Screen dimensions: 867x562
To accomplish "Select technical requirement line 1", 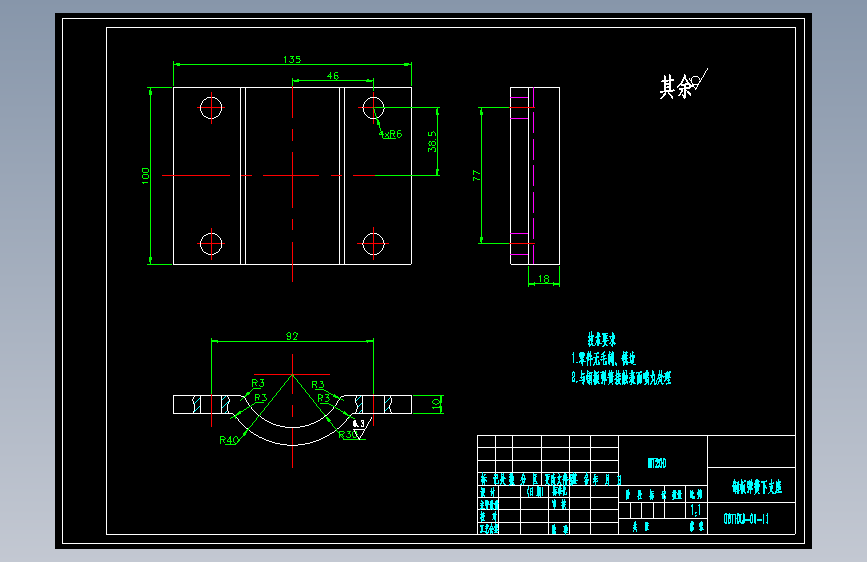I will pos(603,358).
